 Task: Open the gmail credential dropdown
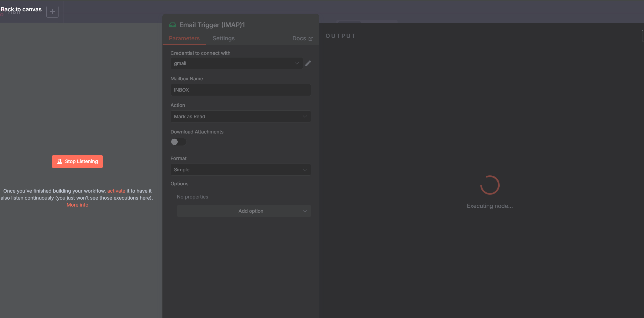click(236, 63)
